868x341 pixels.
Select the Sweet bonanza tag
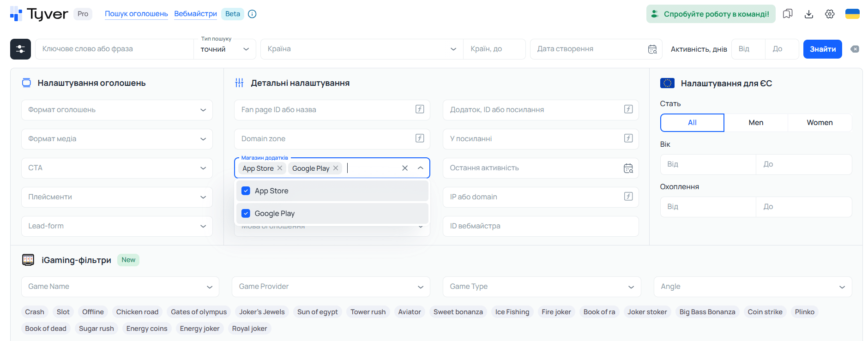pos(458,312)
